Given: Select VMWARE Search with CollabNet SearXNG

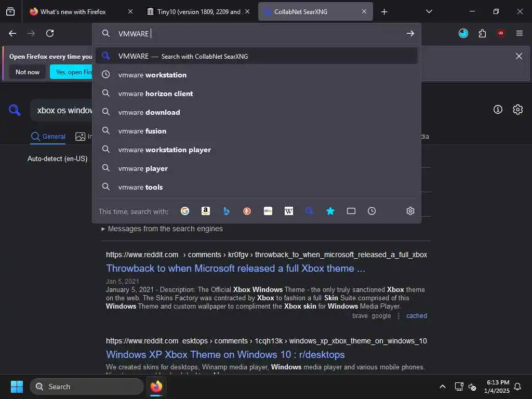Looking at the screenshot, I should point(257,56).
